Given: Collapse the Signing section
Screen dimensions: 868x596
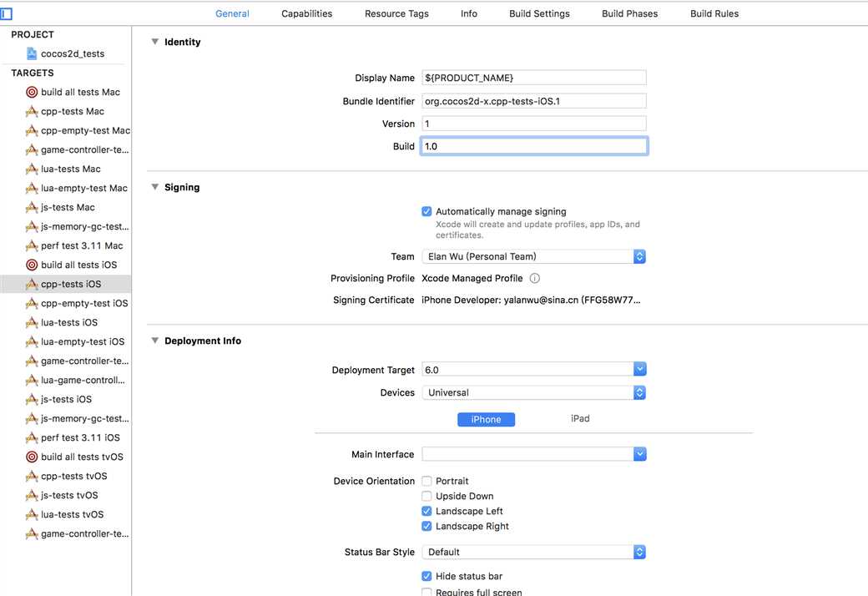Looking at the screenshot, I should (155, 187).
